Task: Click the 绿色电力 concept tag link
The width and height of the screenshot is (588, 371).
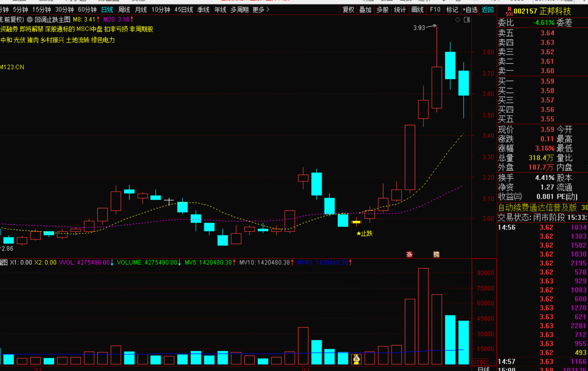Action: tap(103, 40)
